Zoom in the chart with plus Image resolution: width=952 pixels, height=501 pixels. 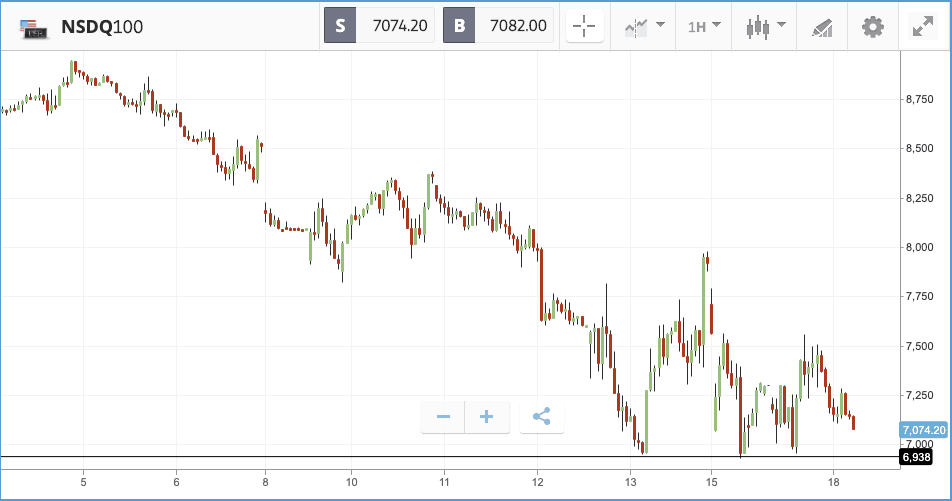(487, 417)
